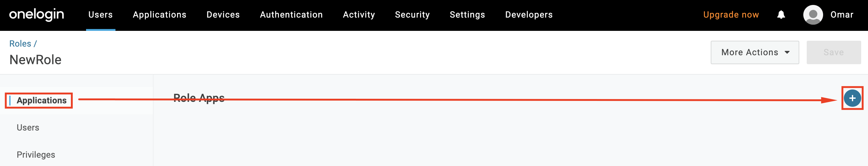
Task: Click the user avatar icon
Action: 813,15
